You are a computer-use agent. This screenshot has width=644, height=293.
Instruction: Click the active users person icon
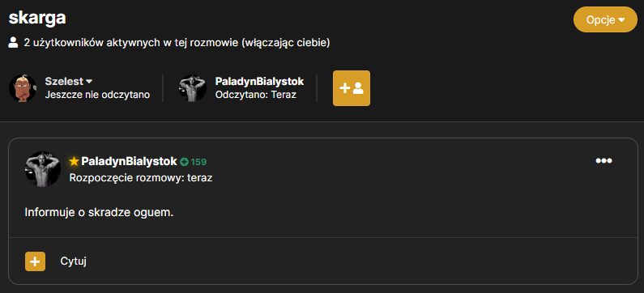pyautogui.click(x=13, y=43)
